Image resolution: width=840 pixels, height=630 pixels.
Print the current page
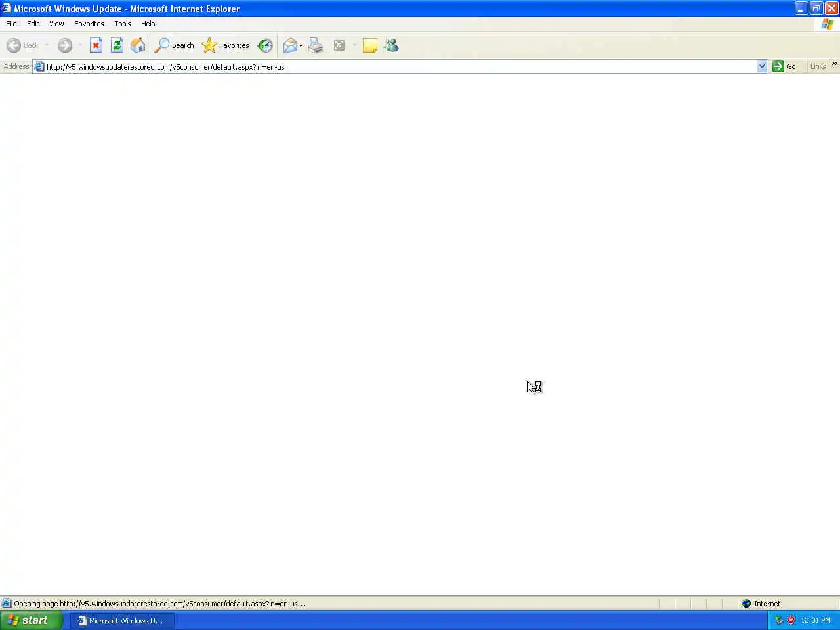(x=316, y=45)
